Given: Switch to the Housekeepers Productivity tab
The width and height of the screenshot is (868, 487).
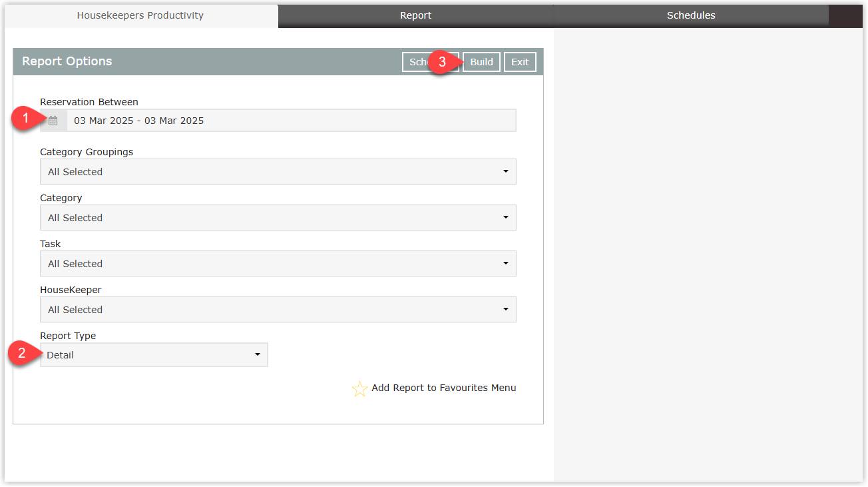Looking at the screenshot, I should pos(140,15).
